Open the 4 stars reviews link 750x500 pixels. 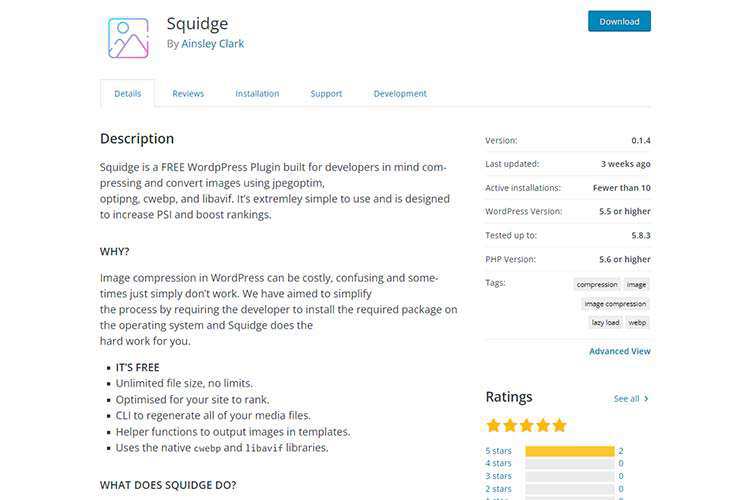pyautogui.click(x=498, y=463)
